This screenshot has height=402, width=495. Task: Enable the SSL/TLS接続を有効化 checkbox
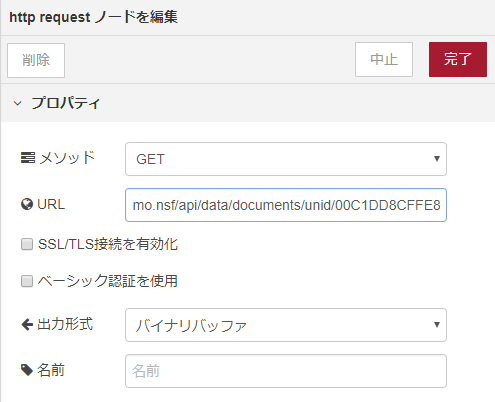coord(27,244)
